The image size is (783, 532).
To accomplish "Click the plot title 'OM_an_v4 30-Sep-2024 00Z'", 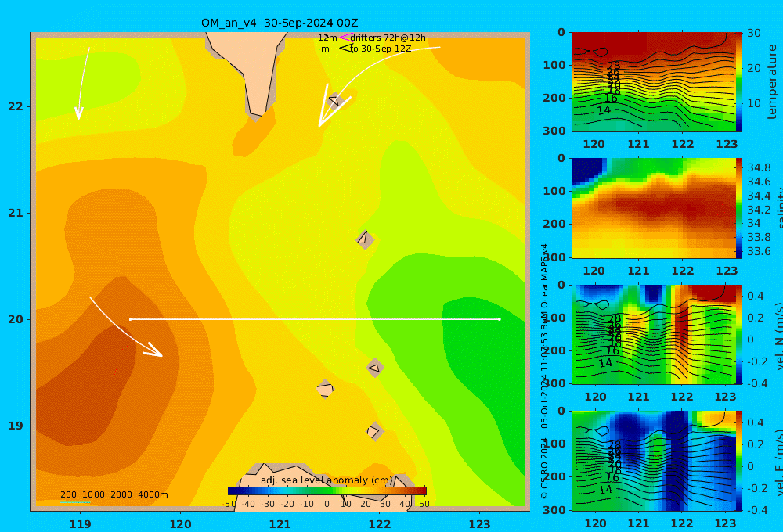I will (280, 23).
